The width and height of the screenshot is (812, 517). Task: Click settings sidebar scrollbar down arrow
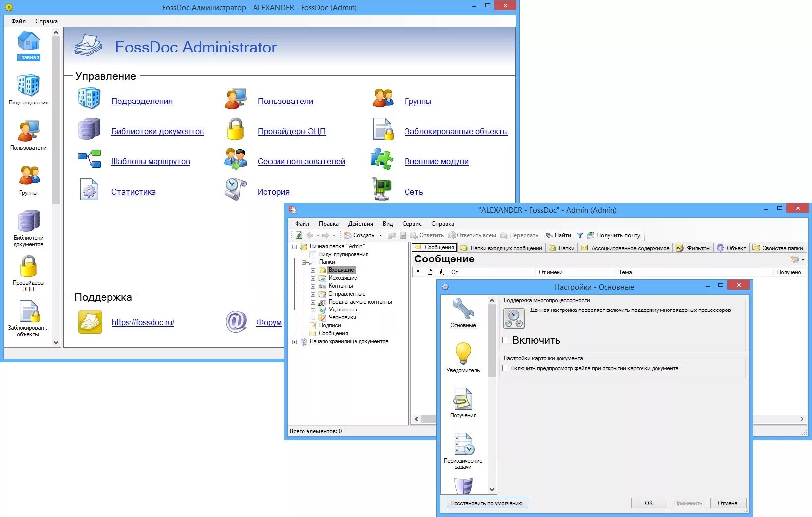click(x=492, y=490)
